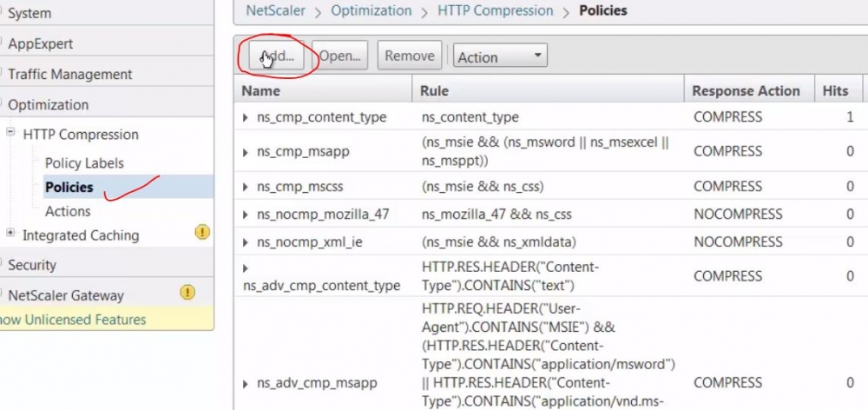Click warning icon beside NetScaler Gateway
The width and height of the screenshot is (868, 410).
tap(187, 292)
